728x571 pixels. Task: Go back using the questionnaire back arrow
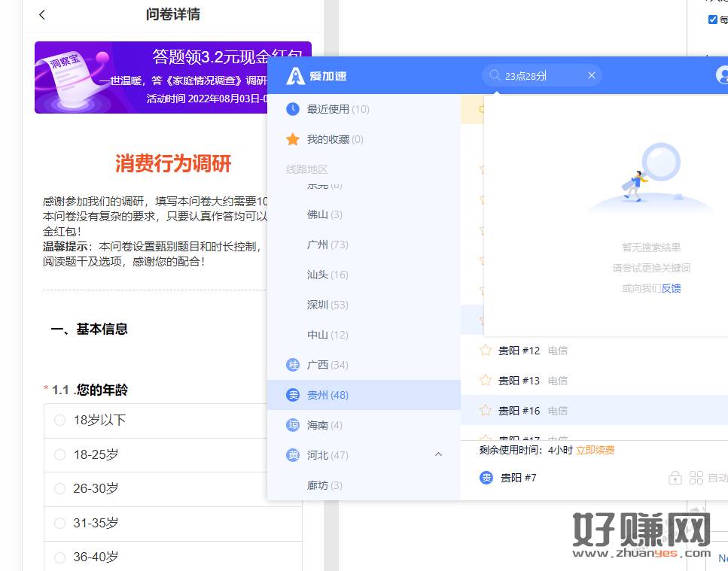(42, 15)
